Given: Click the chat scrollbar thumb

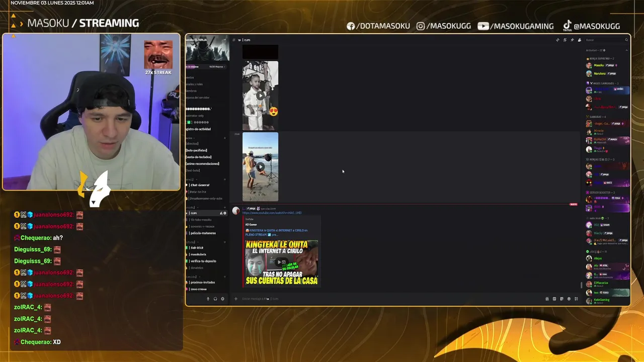Looking at the screenshot, I should click(x=581, y=285).
